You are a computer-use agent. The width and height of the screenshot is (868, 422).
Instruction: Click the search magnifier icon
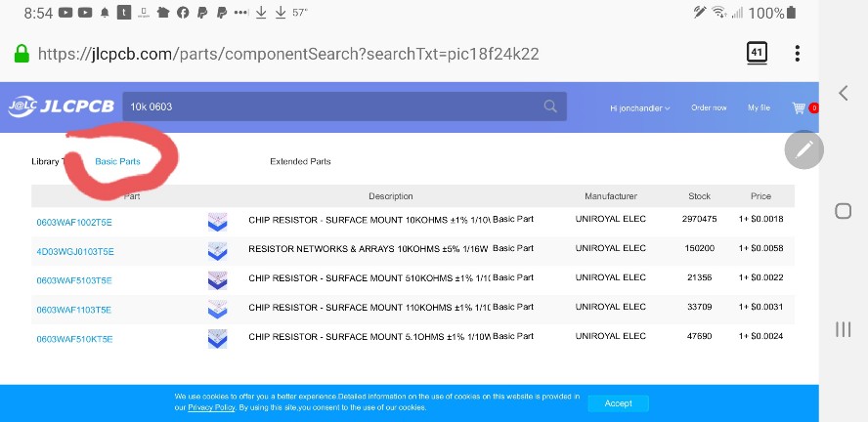coord(550,106)
